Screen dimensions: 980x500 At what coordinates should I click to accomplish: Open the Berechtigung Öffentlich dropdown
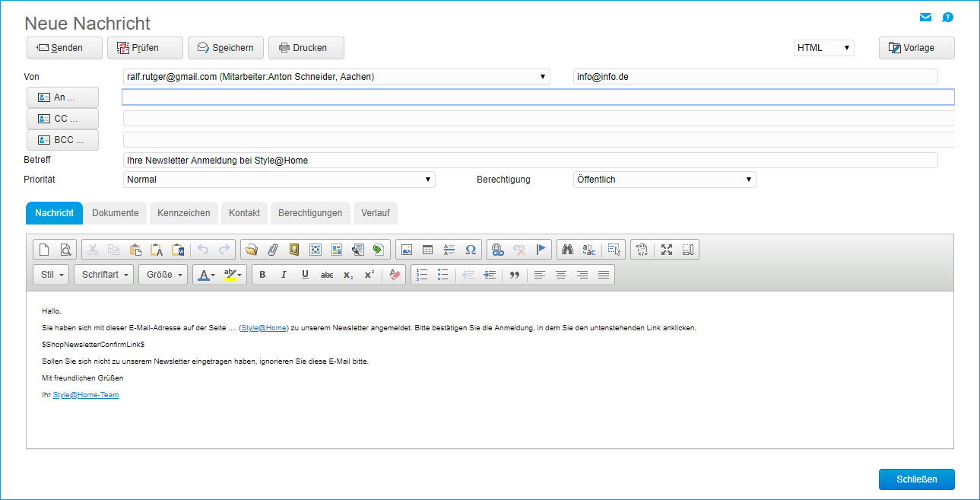click(x=664, y=180)
